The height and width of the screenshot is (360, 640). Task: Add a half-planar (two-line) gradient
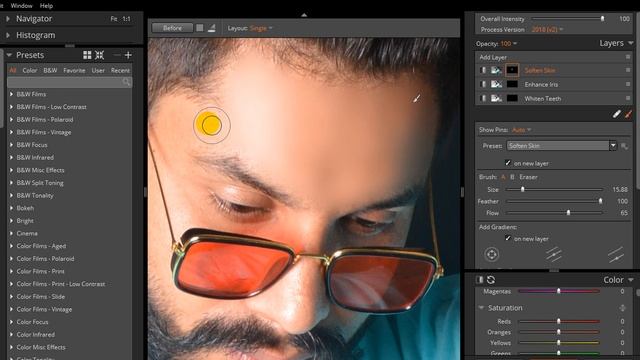(616, 254)
